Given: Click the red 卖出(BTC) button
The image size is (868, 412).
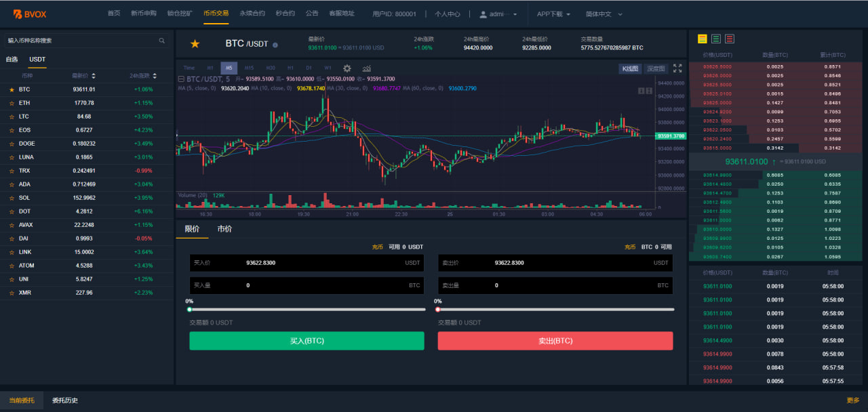Looking at the screenshot, I should pyautogui.click(x=555, y=341).
